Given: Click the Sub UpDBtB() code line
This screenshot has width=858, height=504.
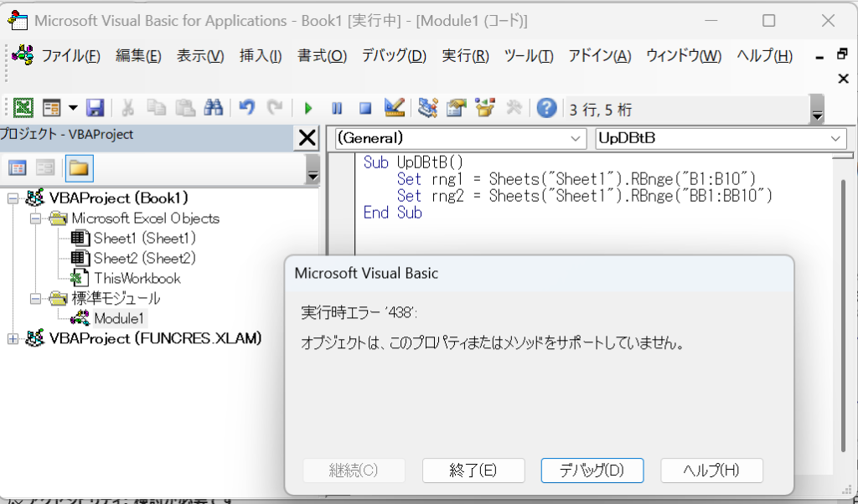Looking at the screenshot, I should (x=414, y=163).
